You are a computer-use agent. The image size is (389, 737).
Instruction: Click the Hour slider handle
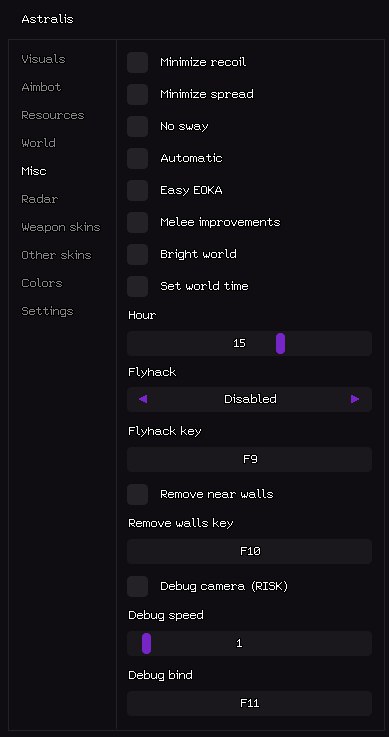280,344
